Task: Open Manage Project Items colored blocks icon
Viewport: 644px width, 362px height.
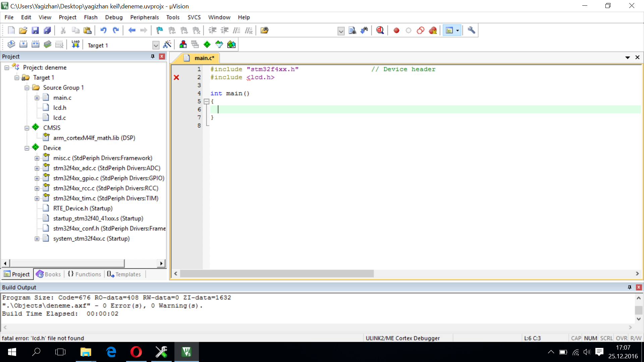Action: click(183, 45)
